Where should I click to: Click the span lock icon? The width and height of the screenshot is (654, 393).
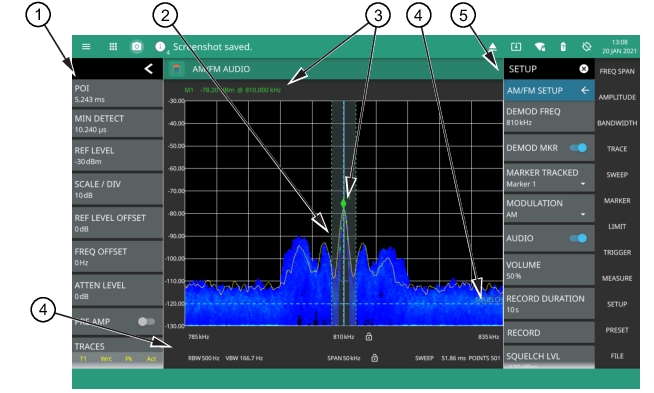(x=375, y=358)
